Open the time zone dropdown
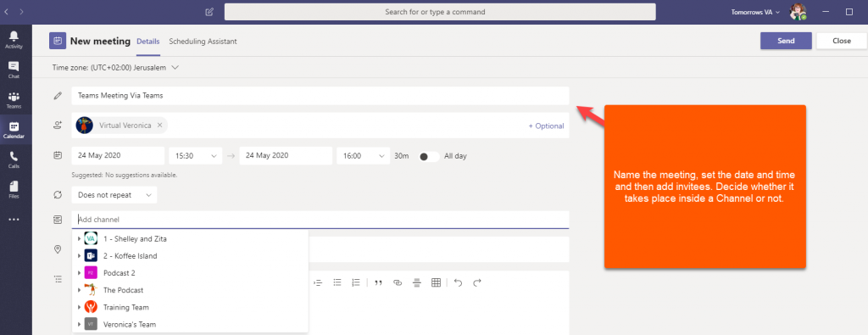The height and width of the screenshot is (335, 868). pos(175,68)
